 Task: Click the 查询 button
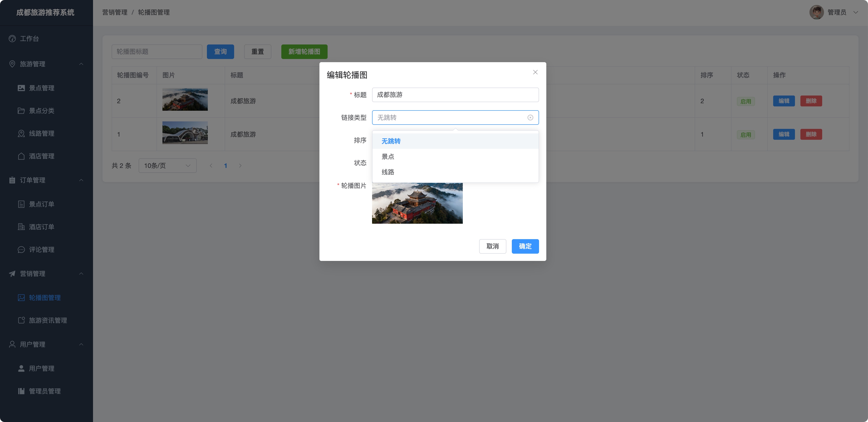tap(220, 52)
